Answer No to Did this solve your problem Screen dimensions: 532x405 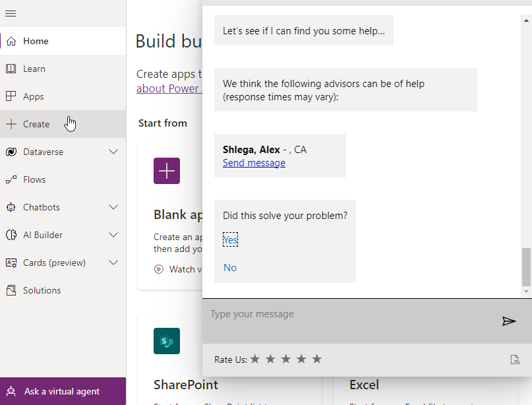pyautogui.click(x=230, y=268)
